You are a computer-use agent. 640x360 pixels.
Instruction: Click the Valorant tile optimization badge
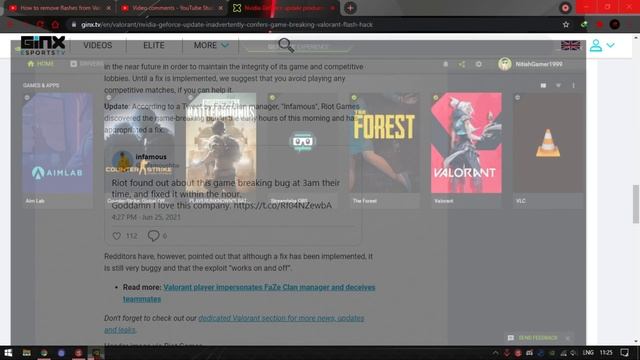click(x=436, y=98)
